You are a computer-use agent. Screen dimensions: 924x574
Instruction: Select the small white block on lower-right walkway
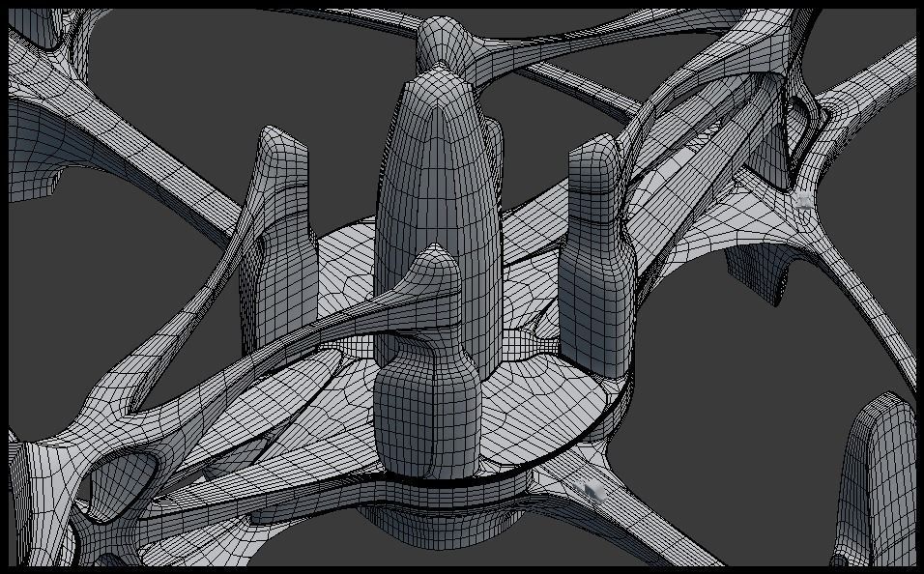pos(590,489)
